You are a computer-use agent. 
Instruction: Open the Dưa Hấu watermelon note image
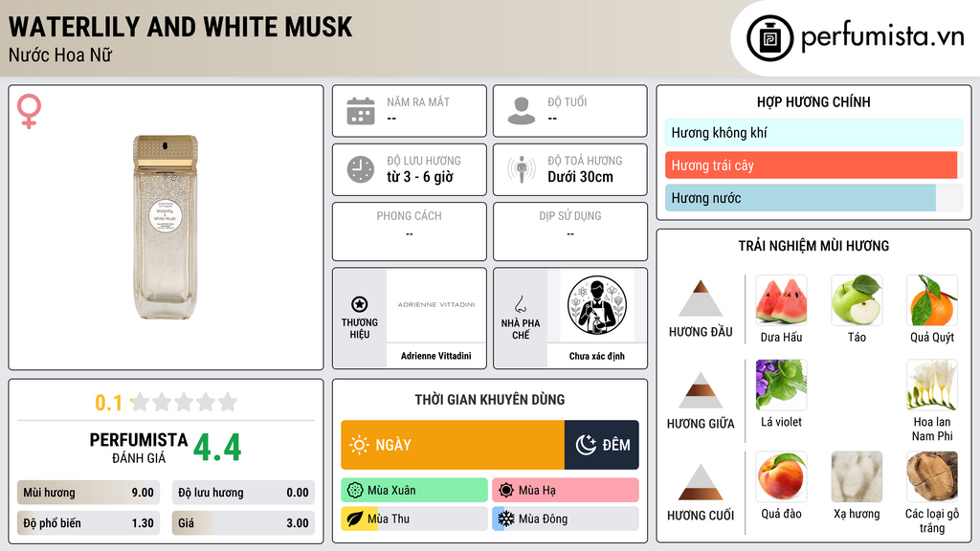[781, 300]
